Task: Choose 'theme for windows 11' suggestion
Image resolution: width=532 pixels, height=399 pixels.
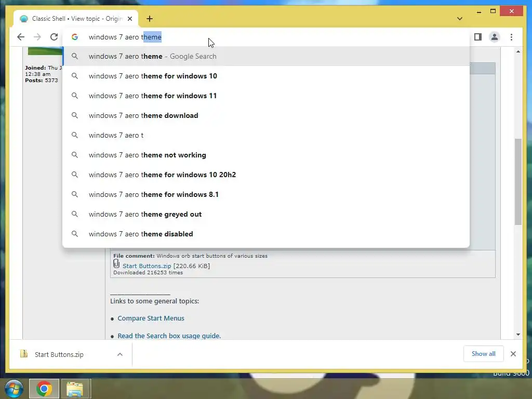Action: [267, 96]
